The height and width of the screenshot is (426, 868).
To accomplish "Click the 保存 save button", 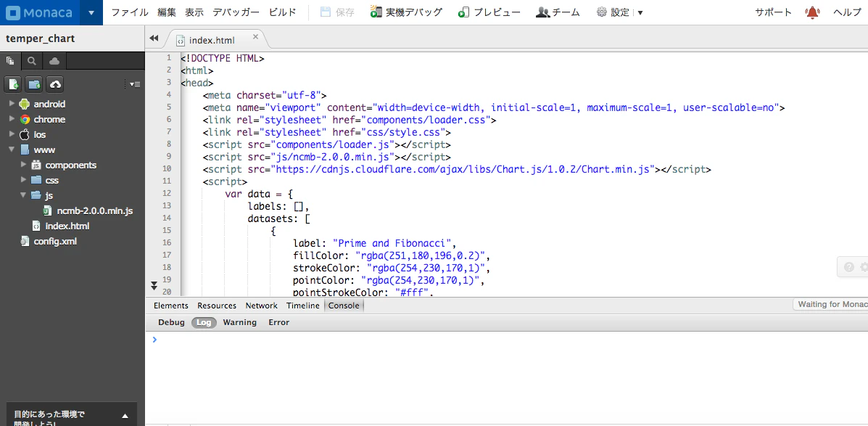I will pyautogui.click(x=337, y=12).
